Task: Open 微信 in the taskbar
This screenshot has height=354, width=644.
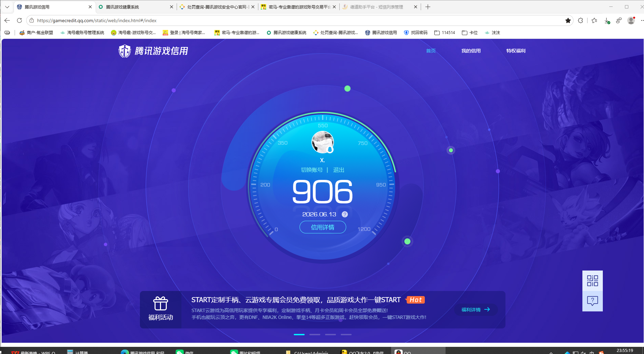Action: click(185, 352)
